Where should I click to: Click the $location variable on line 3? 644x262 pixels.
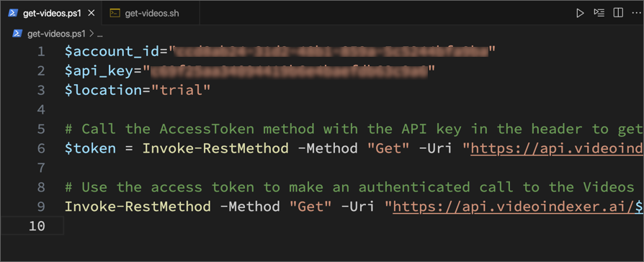[103, 90]
